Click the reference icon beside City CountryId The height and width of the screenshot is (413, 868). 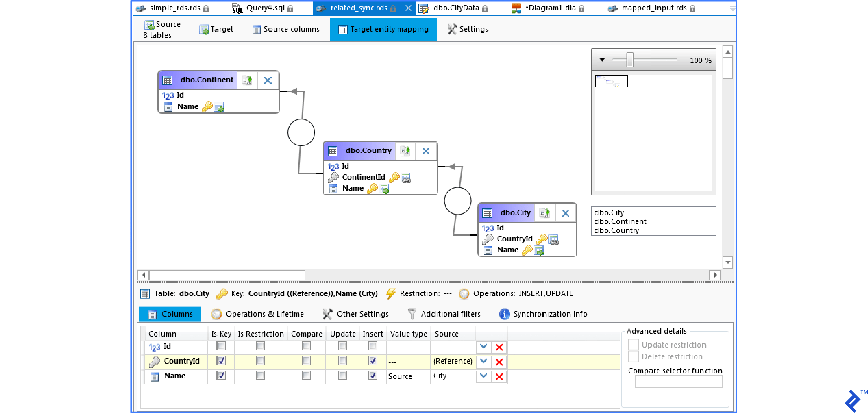[x=554, y=239]
